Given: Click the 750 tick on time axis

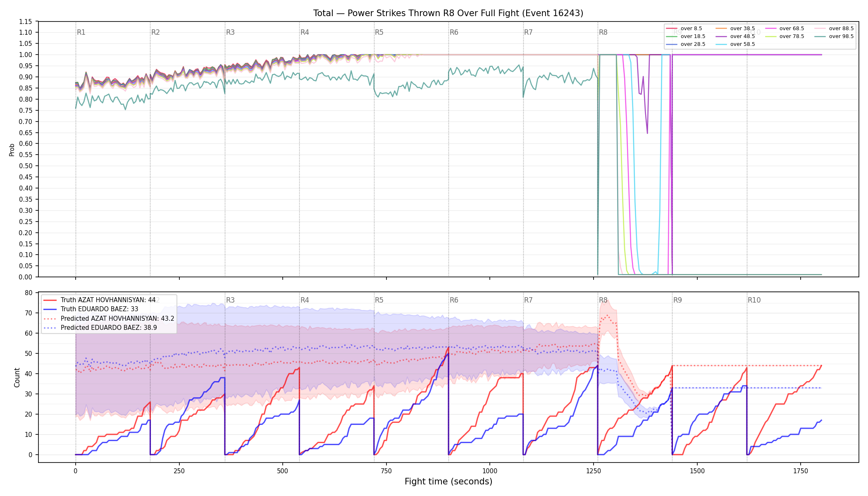Looking at the screenshot, I should pos(386,471).
